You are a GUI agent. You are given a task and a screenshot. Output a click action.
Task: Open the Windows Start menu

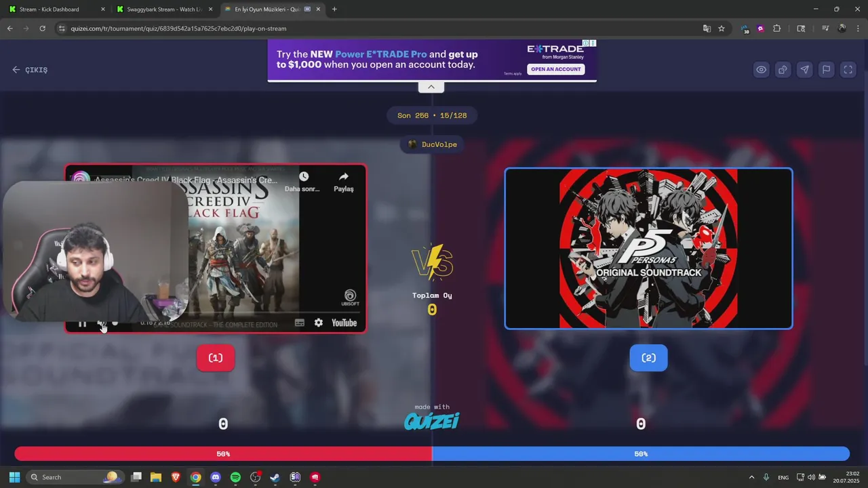(x=14, y=477)
